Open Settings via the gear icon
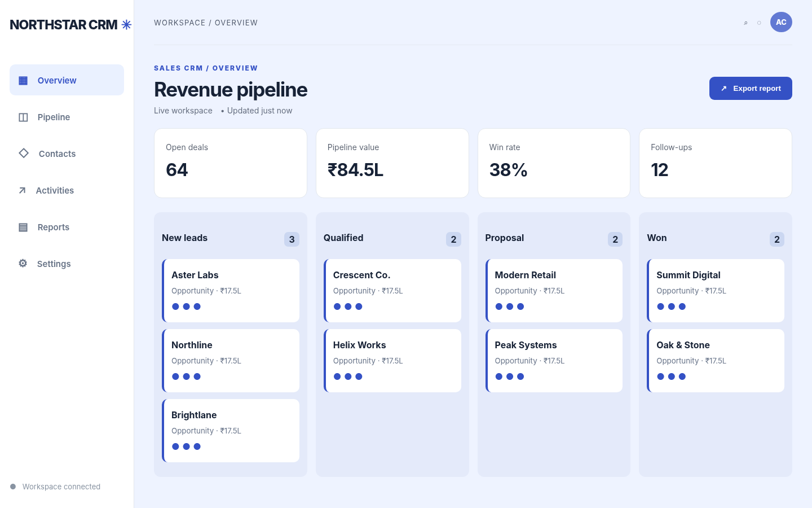Screen dimensions: 812x508 pyautogui.click(x=23, y=263)
